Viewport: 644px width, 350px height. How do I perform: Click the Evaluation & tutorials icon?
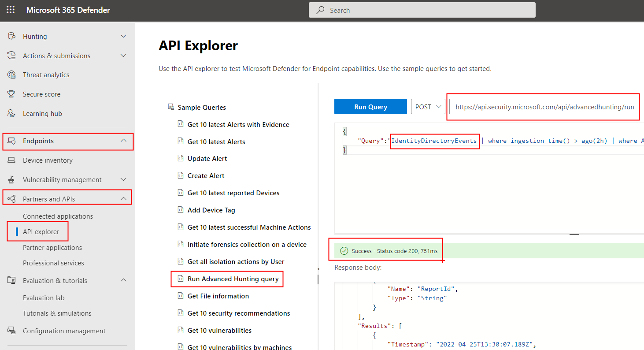pos(12,280)
